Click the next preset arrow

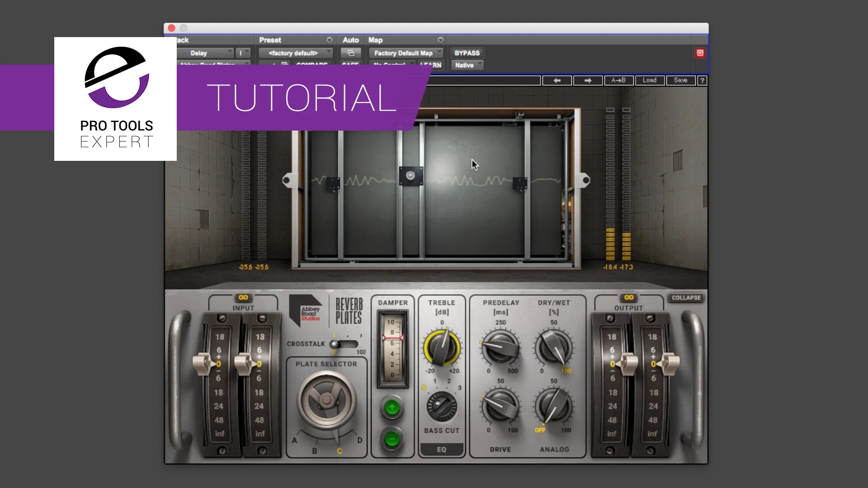click(x=588, y=80)
